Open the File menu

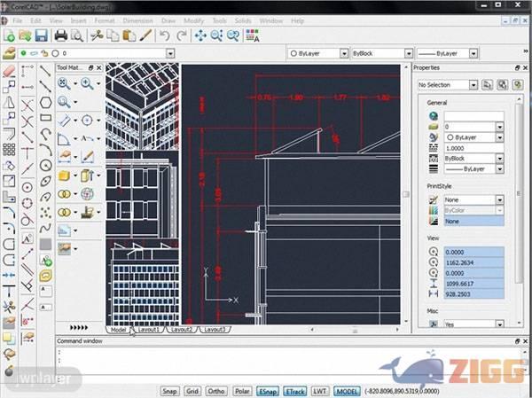click(x=18, y=20)
